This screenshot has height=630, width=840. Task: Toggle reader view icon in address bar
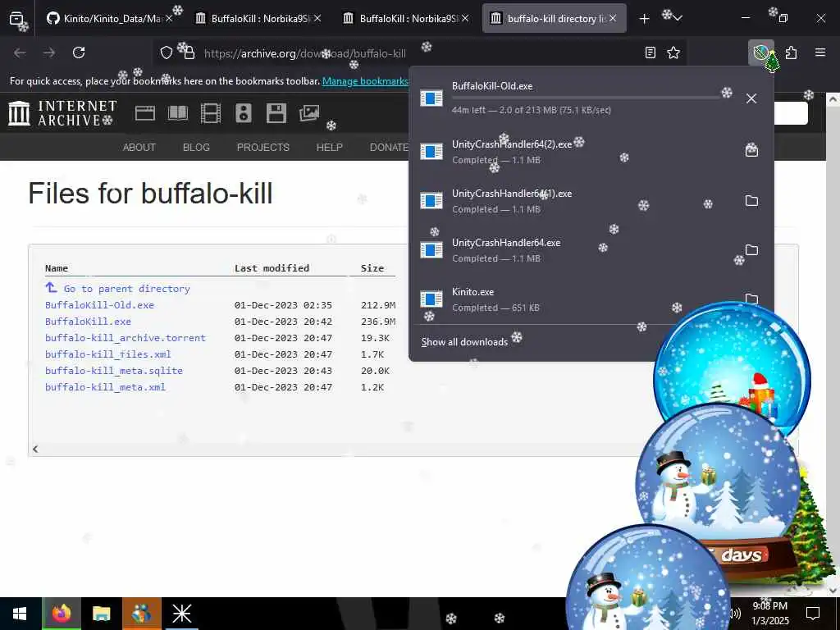tap(650, 52)
